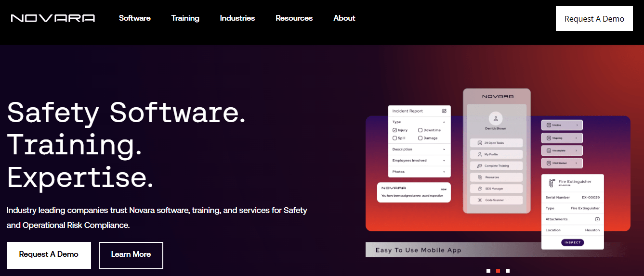
Task: Select the last carousel dot
Action: point(508,271)
